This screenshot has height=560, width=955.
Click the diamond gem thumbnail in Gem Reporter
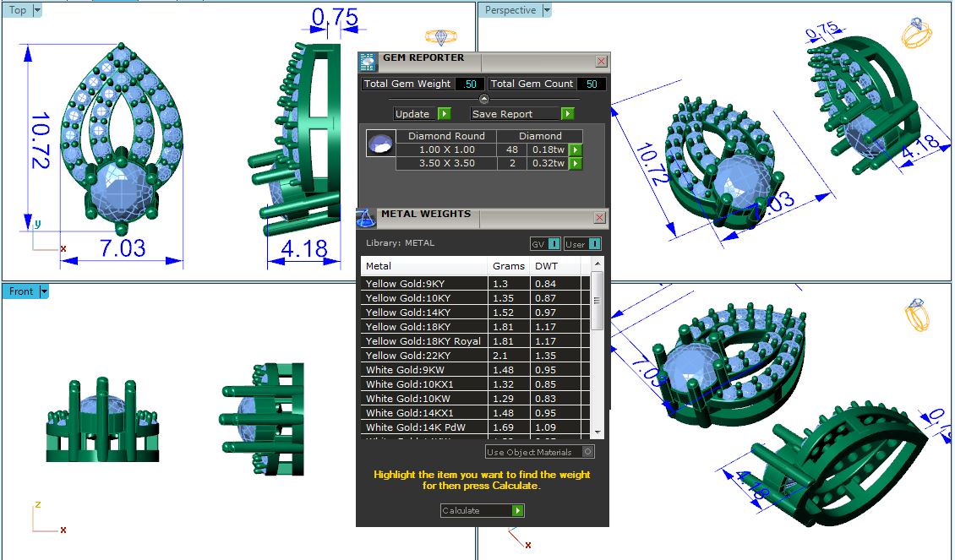tap(380, 144)
